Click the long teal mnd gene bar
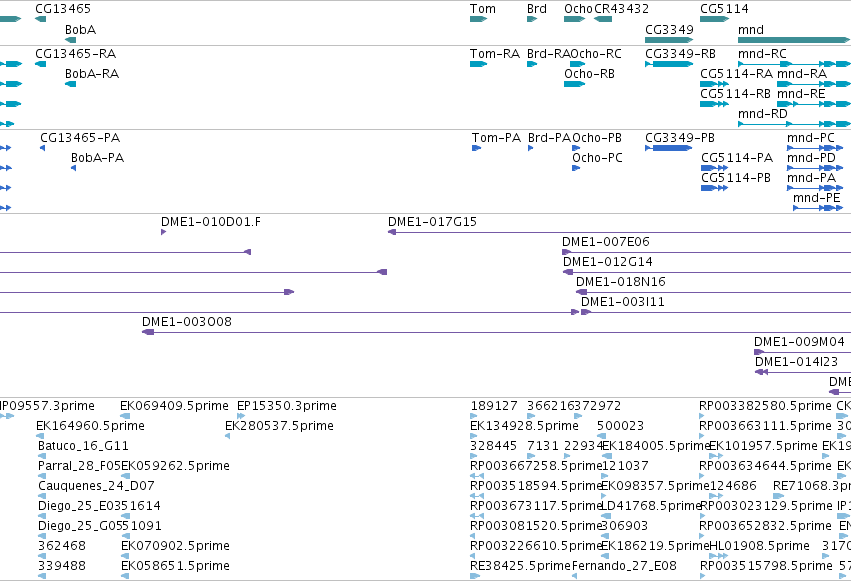This screenshot has width=851, height=581. point(793,40)
